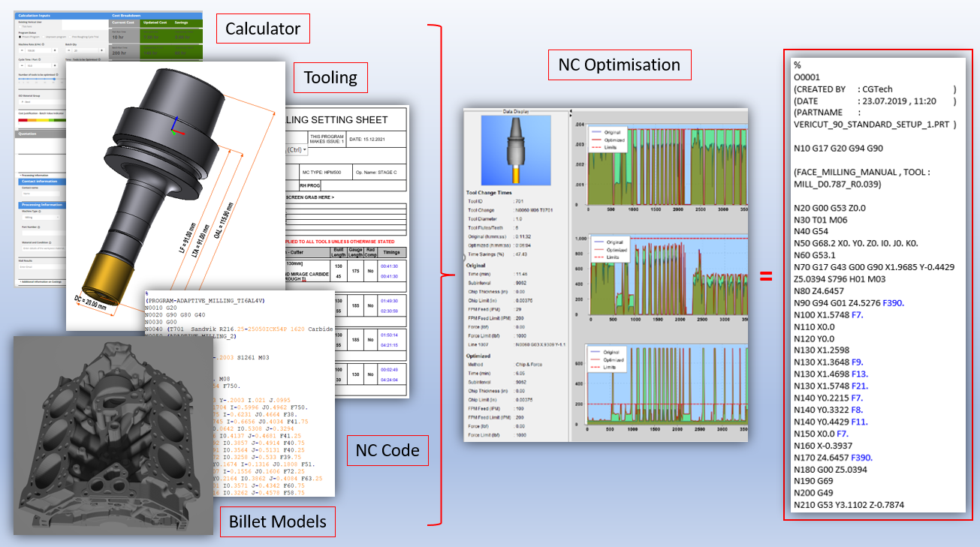This screenshot has height=547, width=980.
Task: Click the NC Optimisation title label
Action: pyautogui.click(x=619, y=65)
